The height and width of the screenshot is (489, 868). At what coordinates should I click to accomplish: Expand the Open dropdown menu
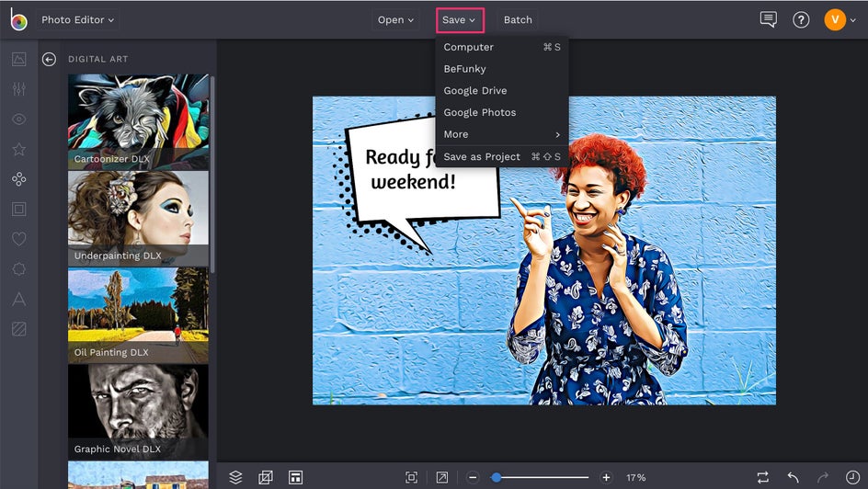[395, 19]
